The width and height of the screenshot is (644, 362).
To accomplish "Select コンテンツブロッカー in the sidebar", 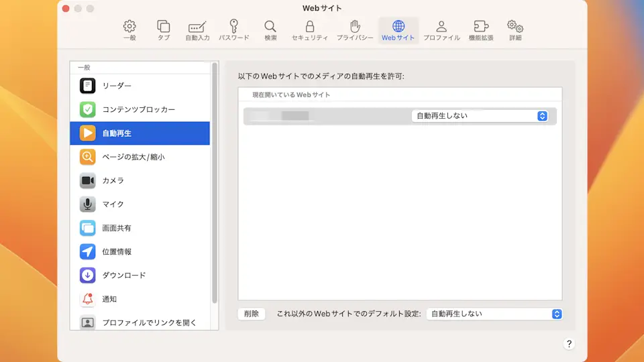I will [140, 109].
